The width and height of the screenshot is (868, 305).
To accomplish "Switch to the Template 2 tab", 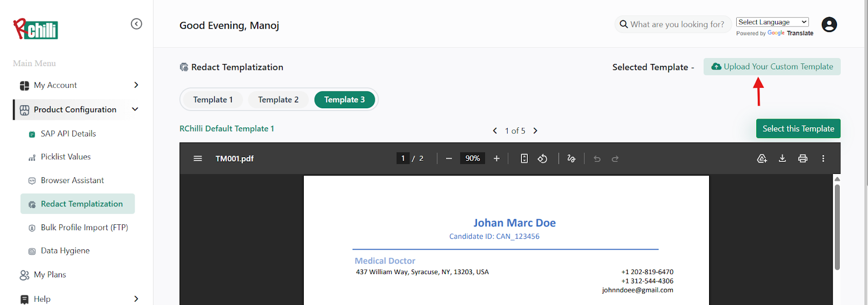I will pyautogui.click(x=278, y=100).
